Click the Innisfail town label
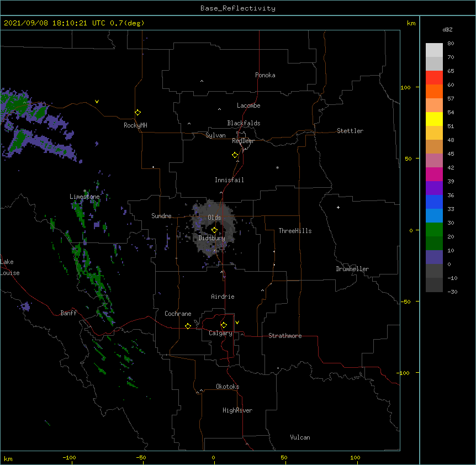476x465 pixels. (x=229, y=180)
